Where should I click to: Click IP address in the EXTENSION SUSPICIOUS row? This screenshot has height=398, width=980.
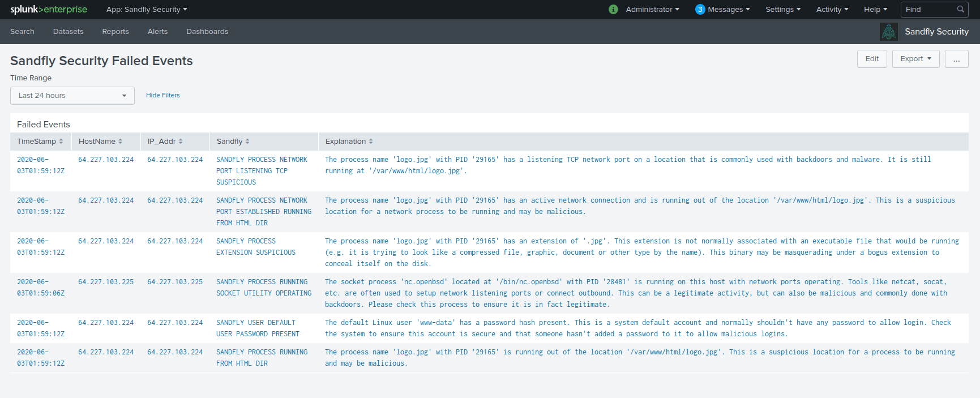[x=175, y=241]
